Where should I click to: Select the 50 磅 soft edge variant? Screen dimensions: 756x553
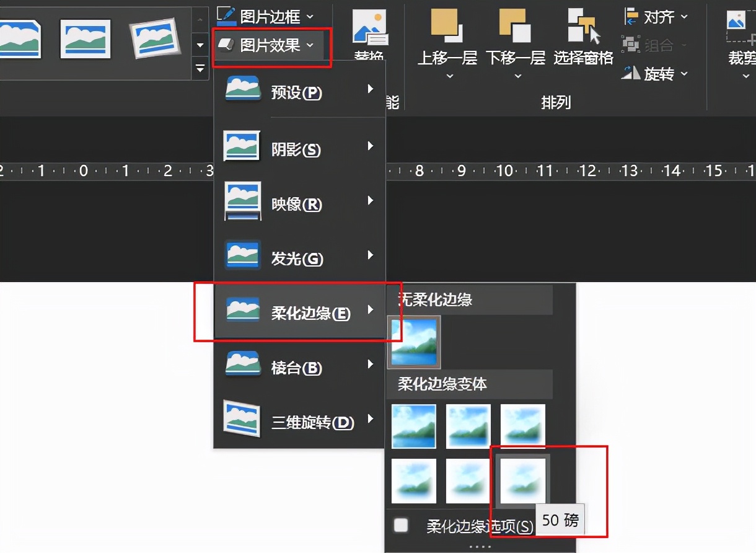(522, 481)
